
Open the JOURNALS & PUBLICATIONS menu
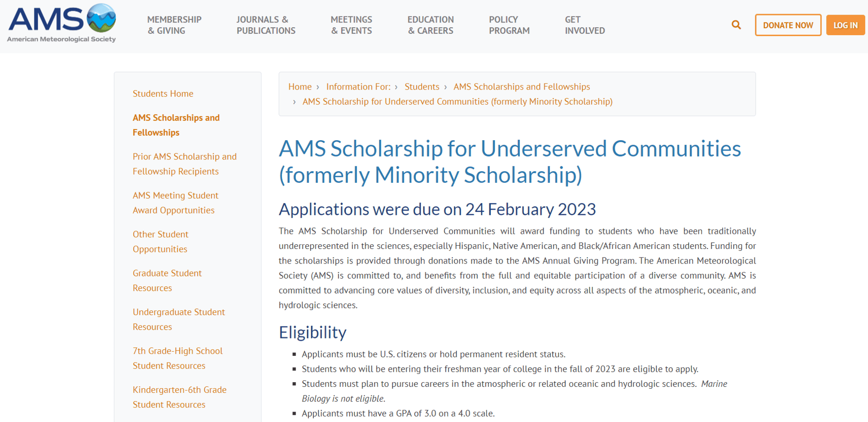pyautogui.click(x=266, y=25)
